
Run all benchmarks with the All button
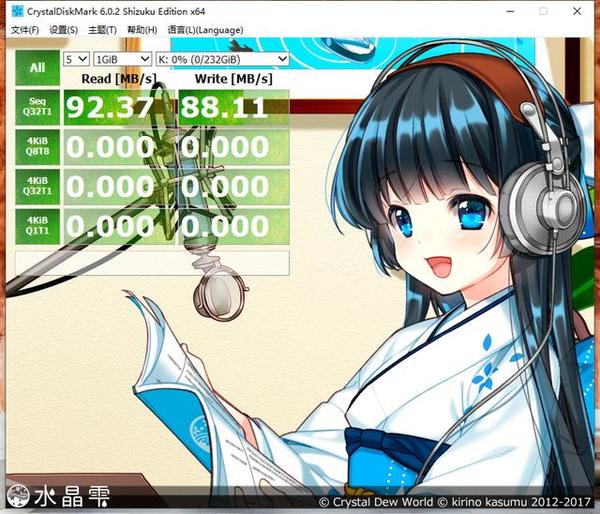[38, 68]
